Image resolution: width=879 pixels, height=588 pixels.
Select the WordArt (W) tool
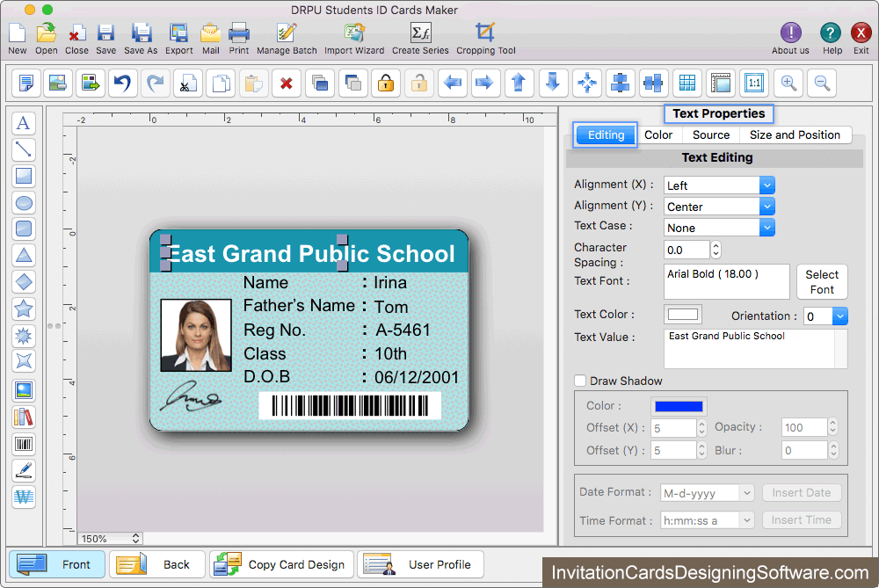tap(24, 497)
